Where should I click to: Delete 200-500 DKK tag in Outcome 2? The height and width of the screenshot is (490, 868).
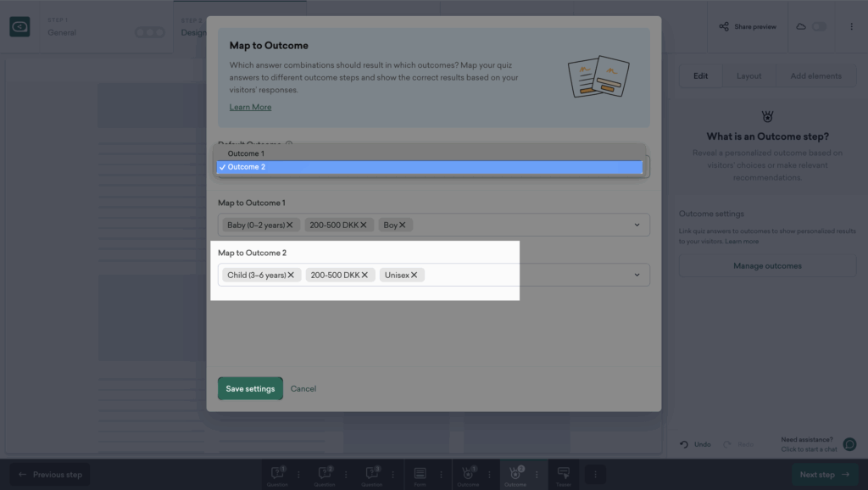[364, 276]
